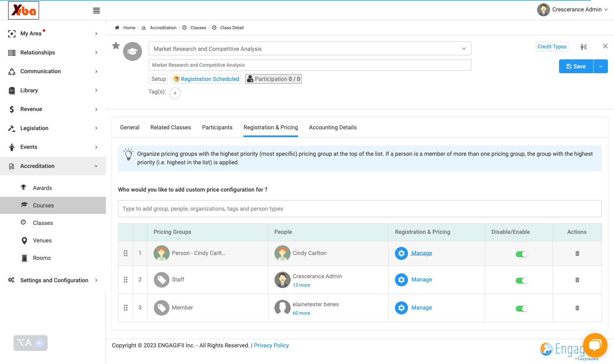Expand My Area sidebar menu
614x364 pixels.
tap(53, 33)
